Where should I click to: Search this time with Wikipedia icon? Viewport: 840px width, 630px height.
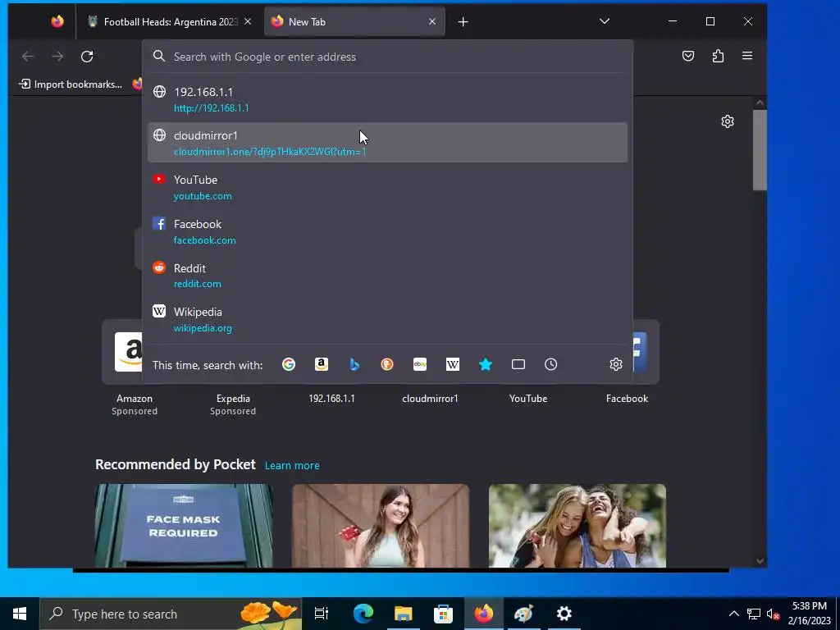453,364
